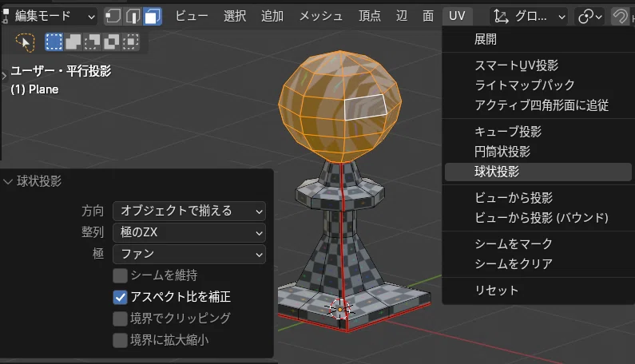635x364 pixels.
Task: Choose the set new selection mode icon
Action: [54, 42]
